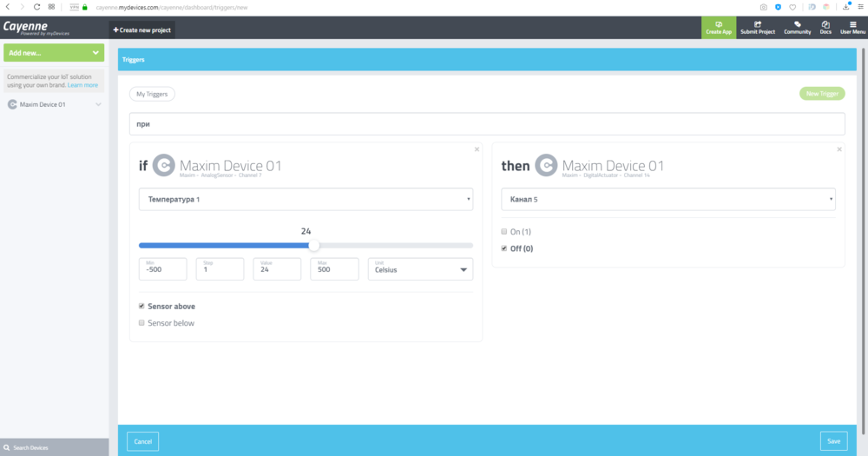Uncheck the Sensor above checkbox

tap(142, 307)
